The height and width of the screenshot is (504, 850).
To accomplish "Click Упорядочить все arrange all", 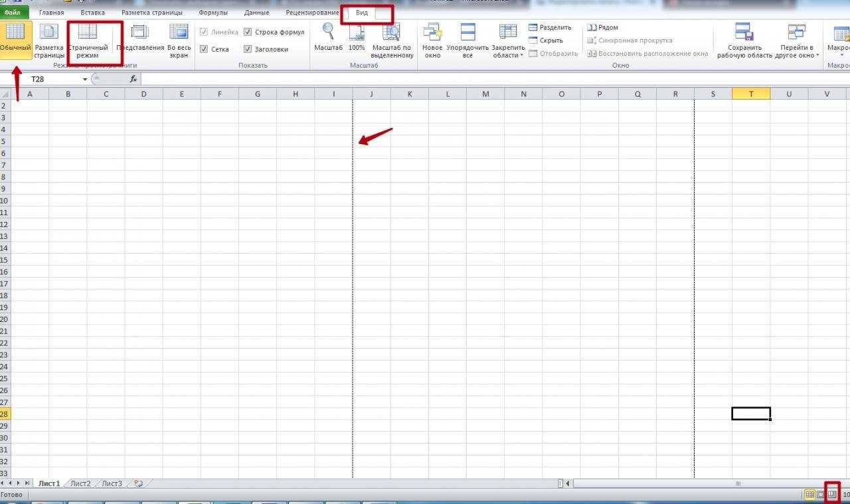I will click(467, 40).
